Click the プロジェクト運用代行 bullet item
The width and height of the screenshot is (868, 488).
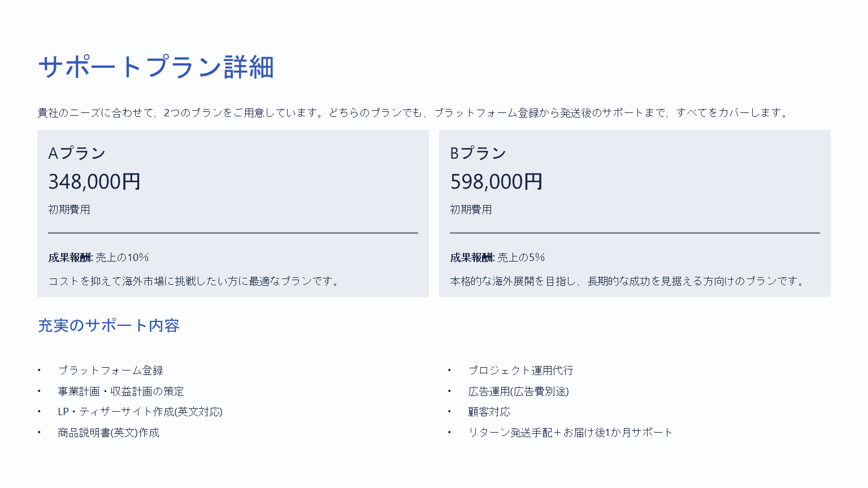pos(520,371)
